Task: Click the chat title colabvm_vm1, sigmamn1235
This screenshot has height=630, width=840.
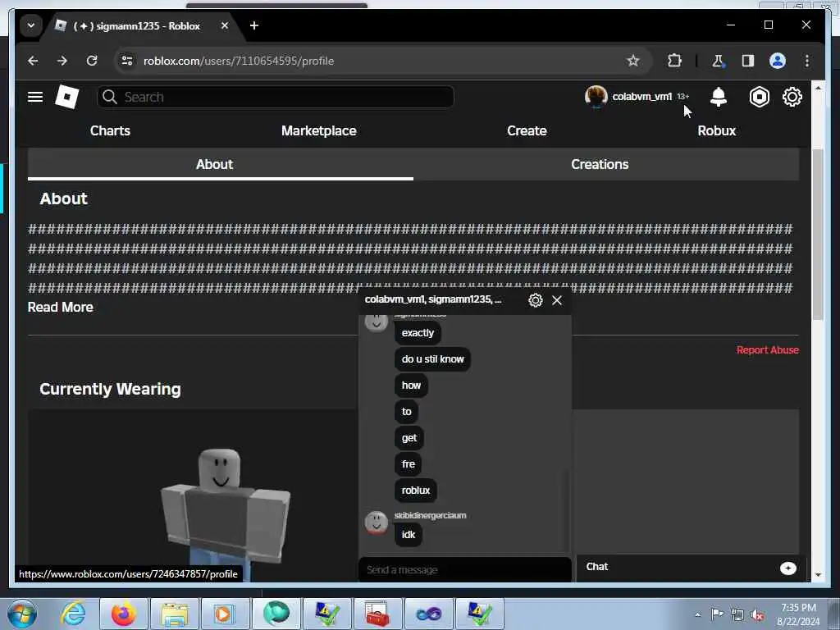Action: click(433, 299)
